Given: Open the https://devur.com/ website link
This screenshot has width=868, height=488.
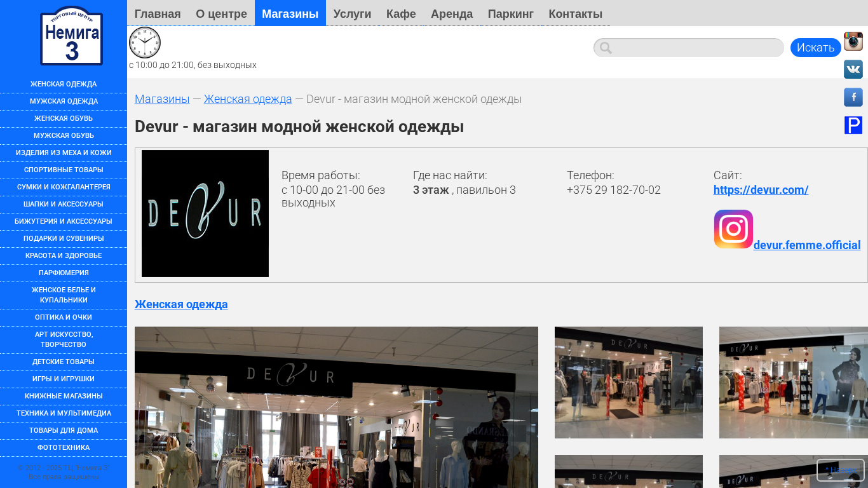Looking at the screenshot, I should point(761,190).
